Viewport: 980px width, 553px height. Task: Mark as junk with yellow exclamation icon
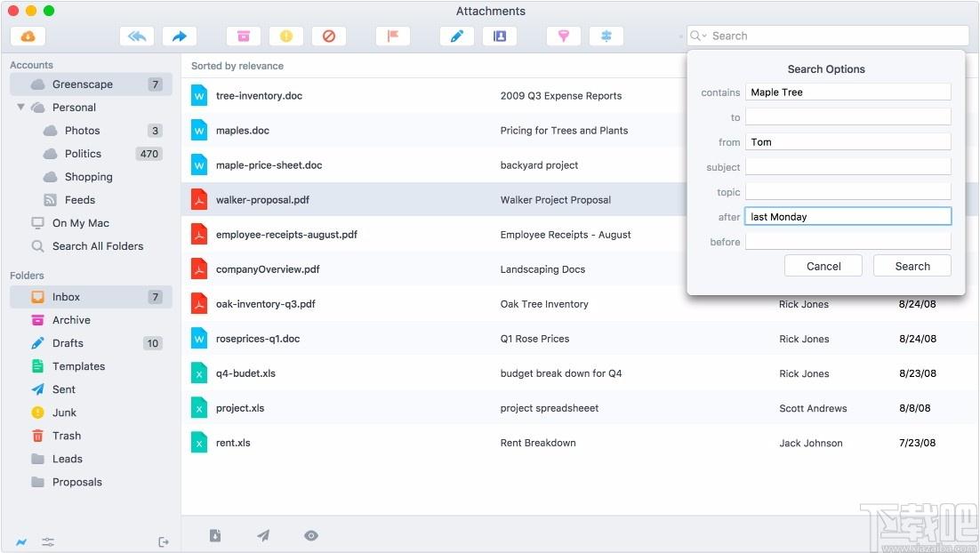point(286,36)
